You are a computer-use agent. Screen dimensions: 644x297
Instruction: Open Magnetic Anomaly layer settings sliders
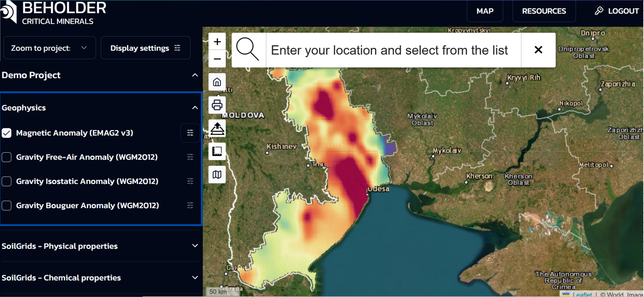tap(190, 133)
